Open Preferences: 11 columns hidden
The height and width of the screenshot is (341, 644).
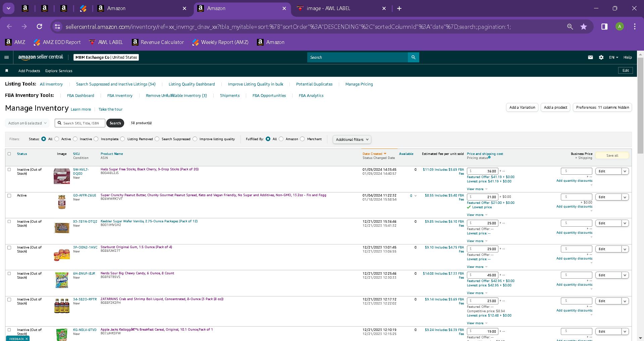(x=602, y=107)
